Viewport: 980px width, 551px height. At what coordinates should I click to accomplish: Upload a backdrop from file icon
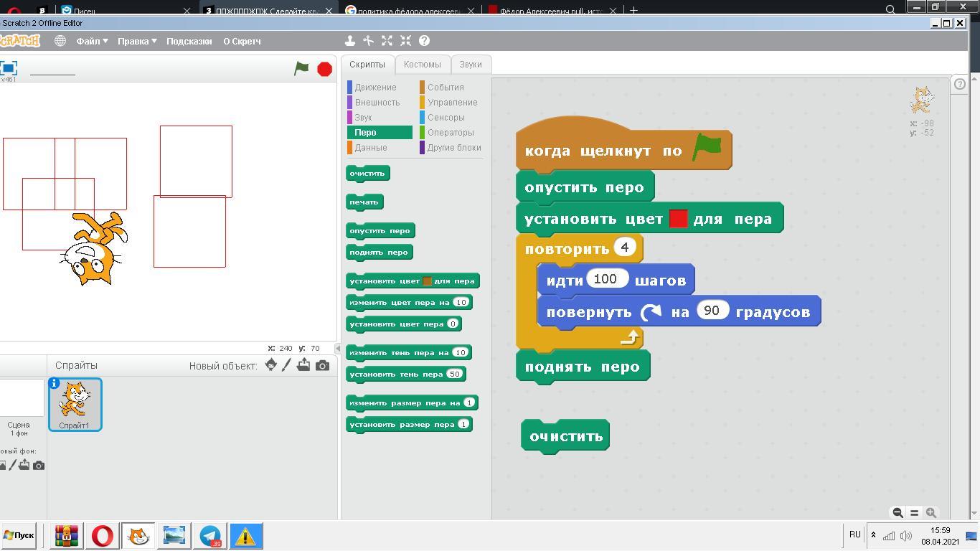24,465
